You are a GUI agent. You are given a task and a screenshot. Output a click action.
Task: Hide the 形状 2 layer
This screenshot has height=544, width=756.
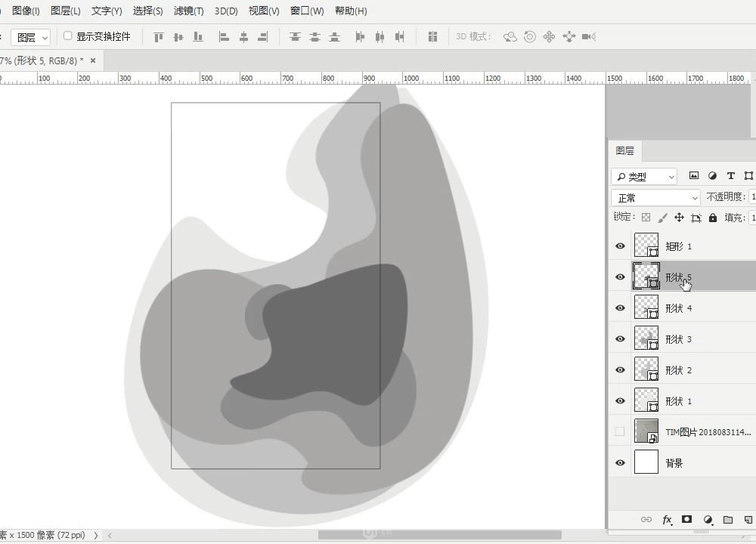(x=620, y=369)
